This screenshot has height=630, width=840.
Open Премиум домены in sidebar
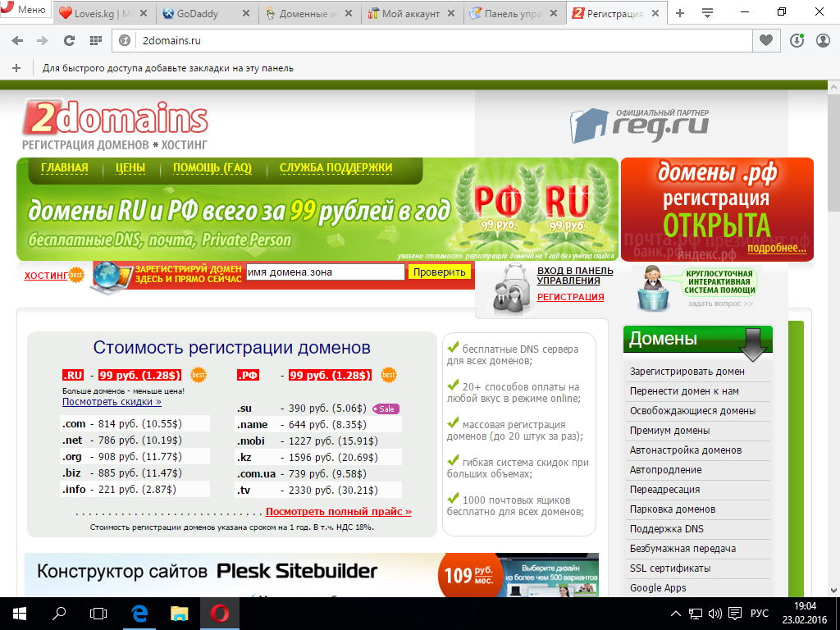click(669, 431)
